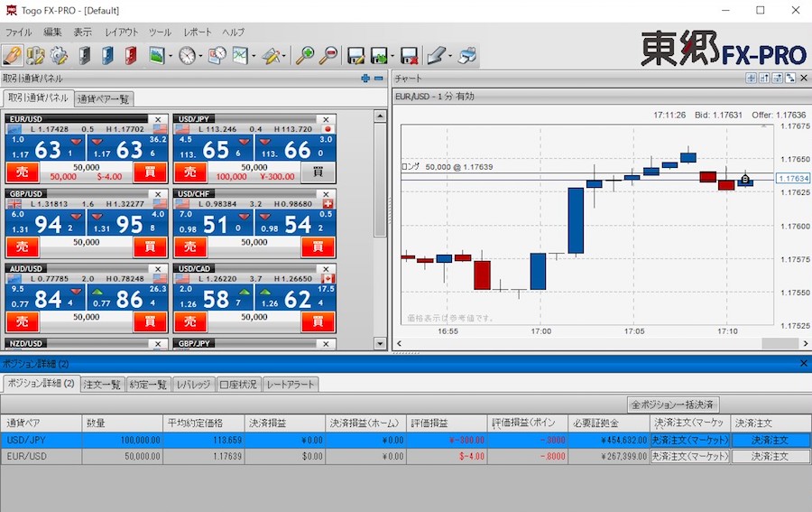Click the floppy-with-pencil save layout icon

coord(355,55)
